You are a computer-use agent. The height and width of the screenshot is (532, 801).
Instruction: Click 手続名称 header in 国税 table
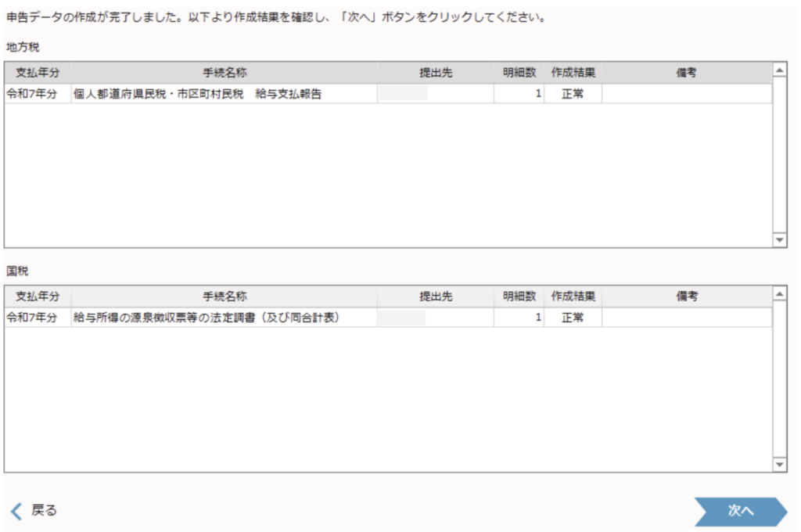click(x=224, y=297)
